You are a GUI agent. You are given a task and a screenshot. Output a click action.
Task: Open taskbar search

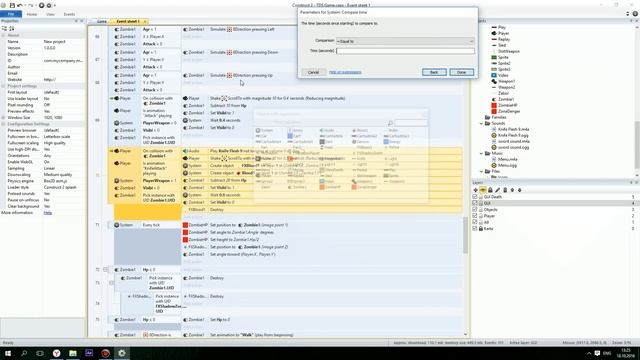coord(24,353)
